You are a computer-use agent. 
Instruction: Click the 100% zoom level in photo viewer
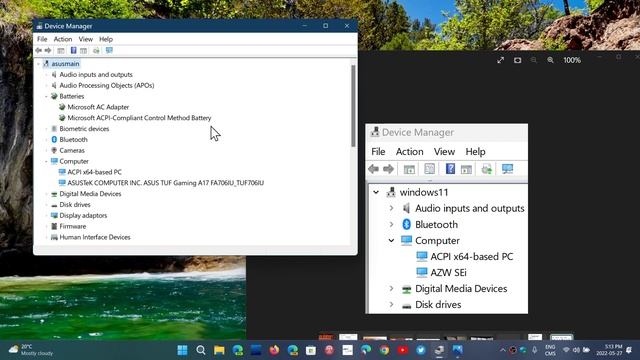[x=572, y=60]
